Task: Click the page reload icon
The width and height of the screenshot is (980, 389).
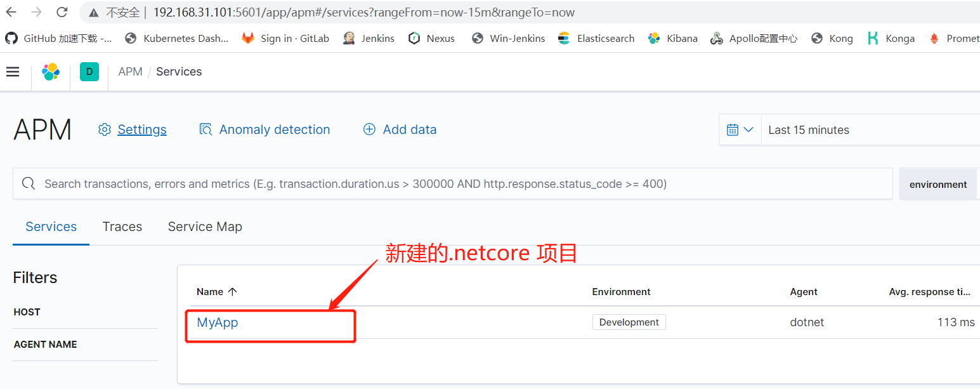Action: click(x=61, y=12)
